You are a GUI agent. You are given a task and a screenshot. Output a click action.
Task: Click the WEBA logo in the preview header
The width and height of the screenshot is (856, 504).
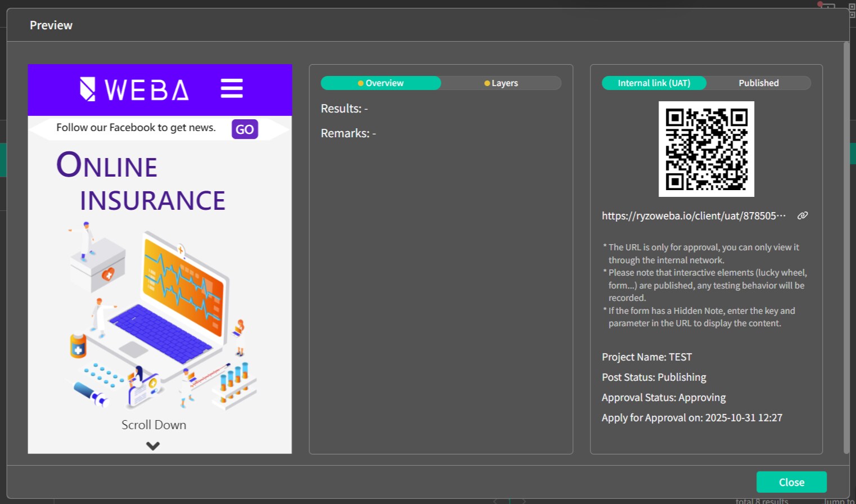point(134,89)
